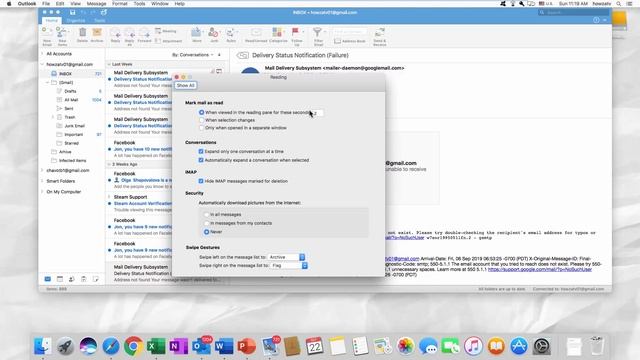Select 'Only when opened in a separate window'

pos(202,128)
